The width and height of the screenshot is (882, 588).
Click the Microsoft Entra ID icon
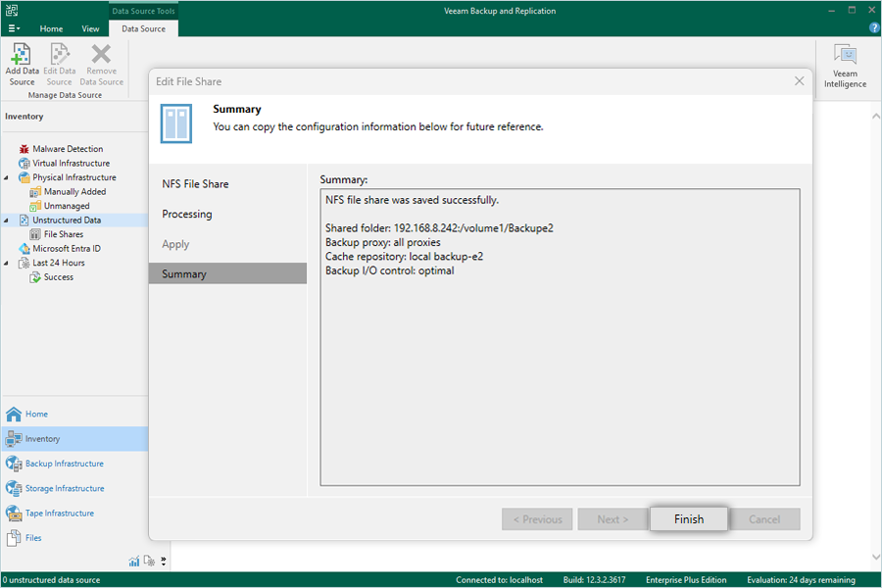24,249
